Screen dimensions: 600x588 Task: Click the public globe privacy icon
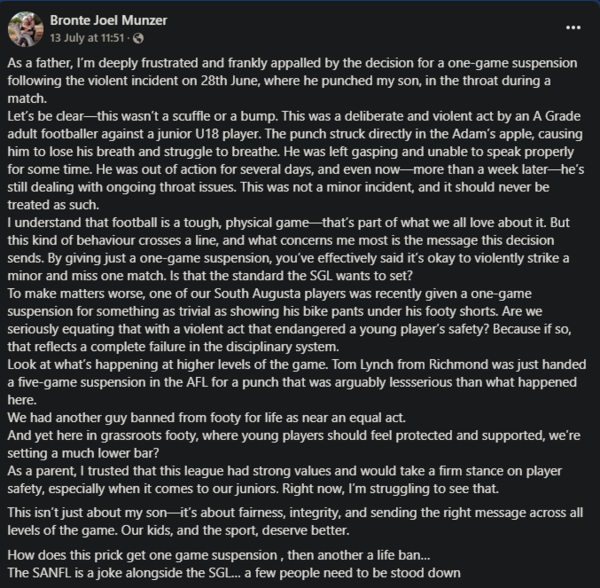click(x=138, y=38)
